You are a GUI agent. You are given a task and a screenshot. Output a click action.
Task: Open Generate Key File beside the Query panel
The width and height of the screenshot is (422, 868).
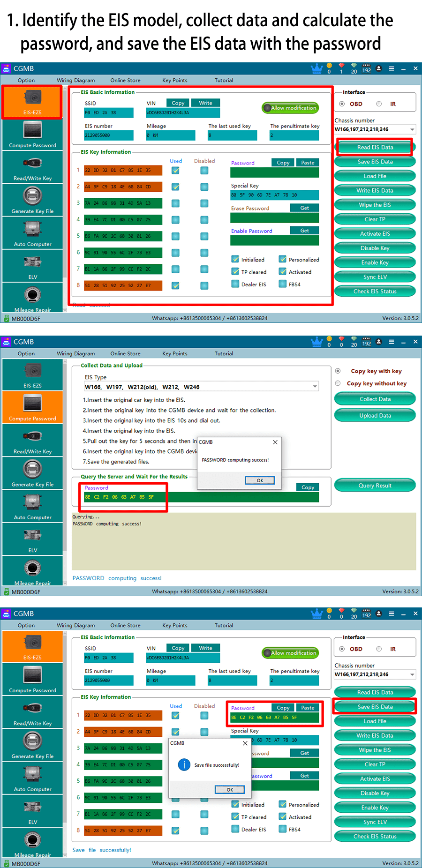pyautogui.click(x=32, y=472)
